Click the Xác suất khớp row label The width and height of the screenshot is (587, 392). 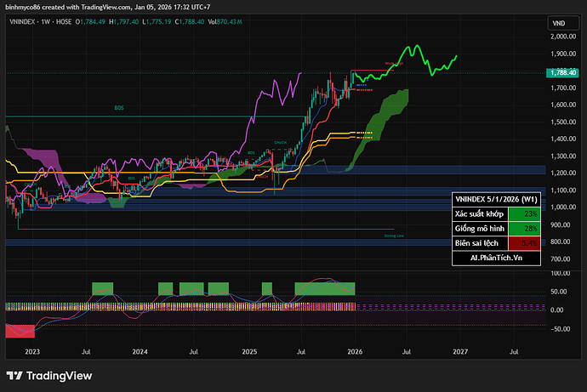click(476, 212)
